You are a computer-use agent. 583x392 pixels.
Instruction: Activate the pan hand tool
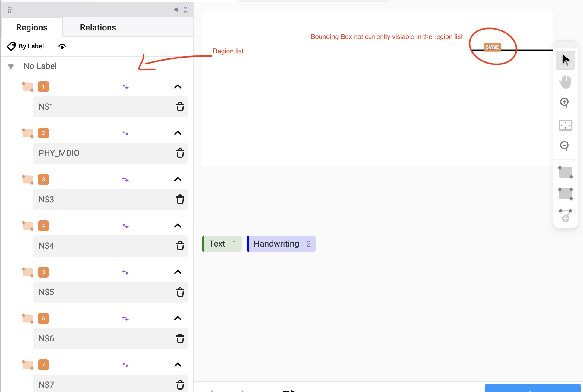565,82
